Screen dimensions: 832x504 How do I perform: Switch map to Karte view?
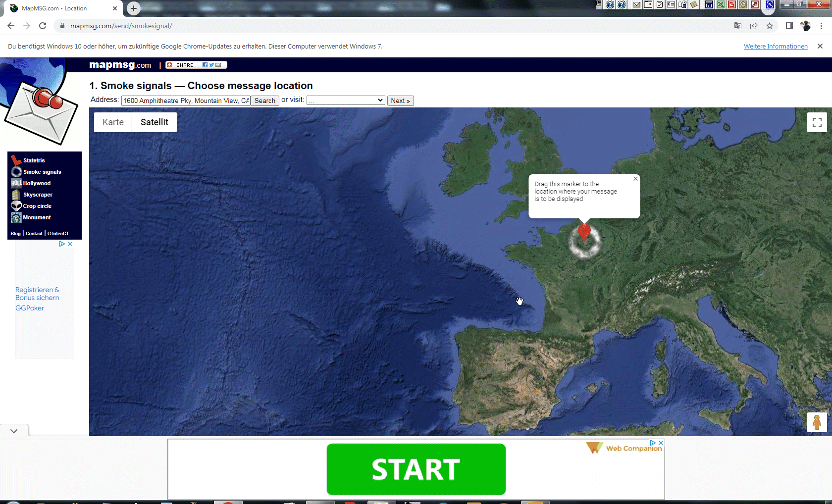[x=113, y=122]
